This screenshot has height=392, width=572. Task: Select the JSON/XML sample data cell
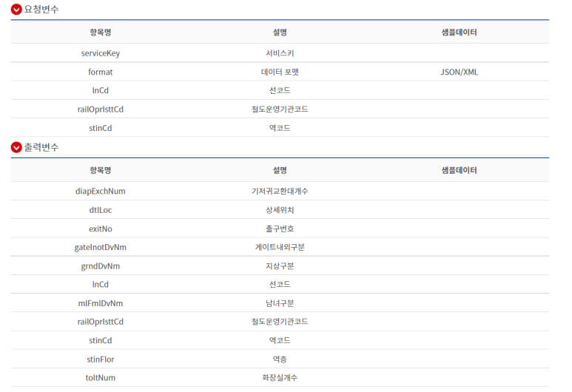tap(459, 72)
